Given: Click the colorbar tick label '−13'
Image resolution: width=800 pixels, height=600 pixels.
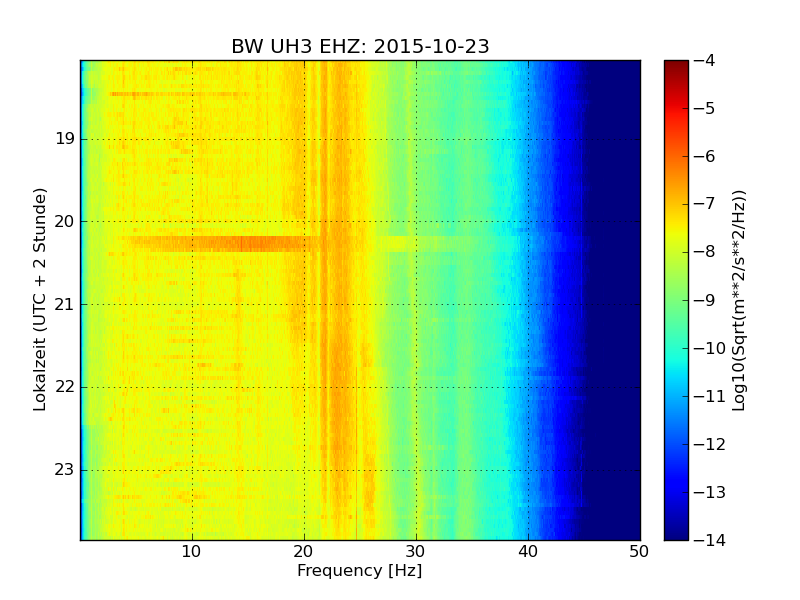Looking at the screenshot, I should 710,492.
